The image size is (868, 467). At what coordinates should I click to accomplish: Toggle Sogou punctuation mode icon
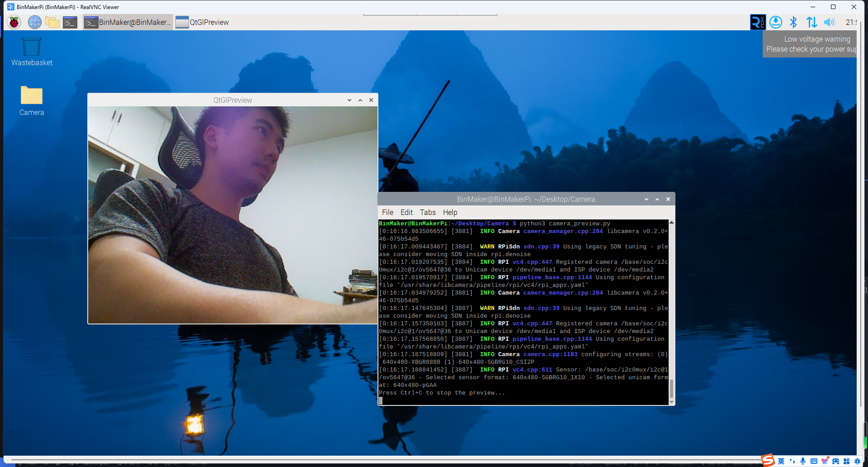[792, 461]
